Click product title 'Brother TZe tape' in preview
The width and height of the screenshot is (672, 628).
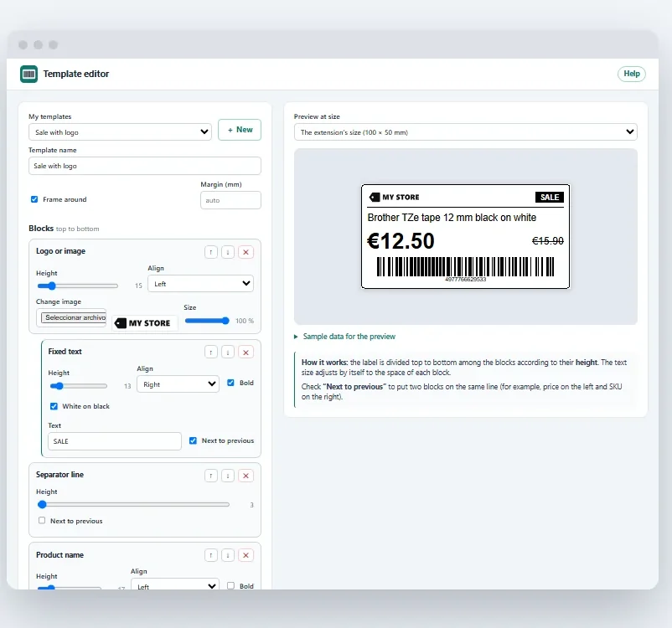(452, 218)
